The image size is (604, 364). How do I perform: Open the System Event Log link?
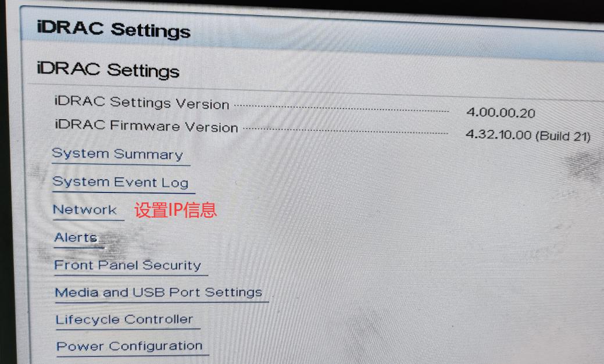pos(120,182)
